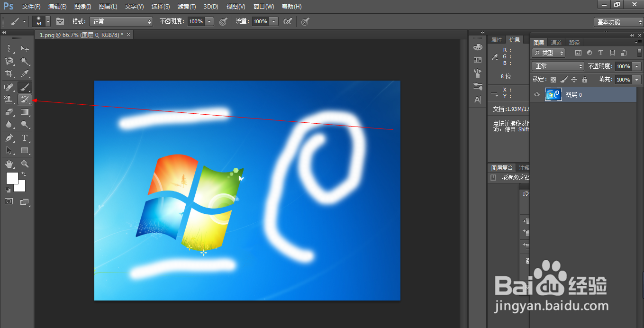
Task: Select the Crop tool
Action: (x=9, y=74)
